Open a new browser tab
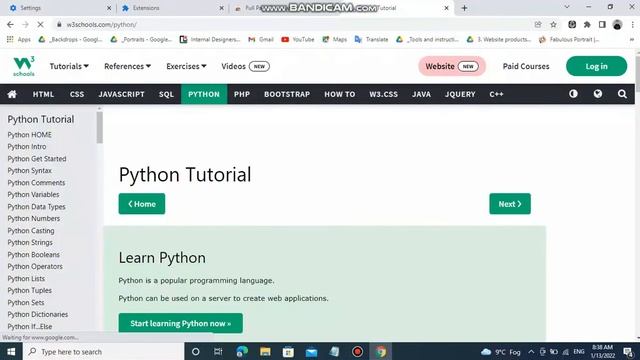The height and width of the screenshot is (360, 640). point(464,8)
